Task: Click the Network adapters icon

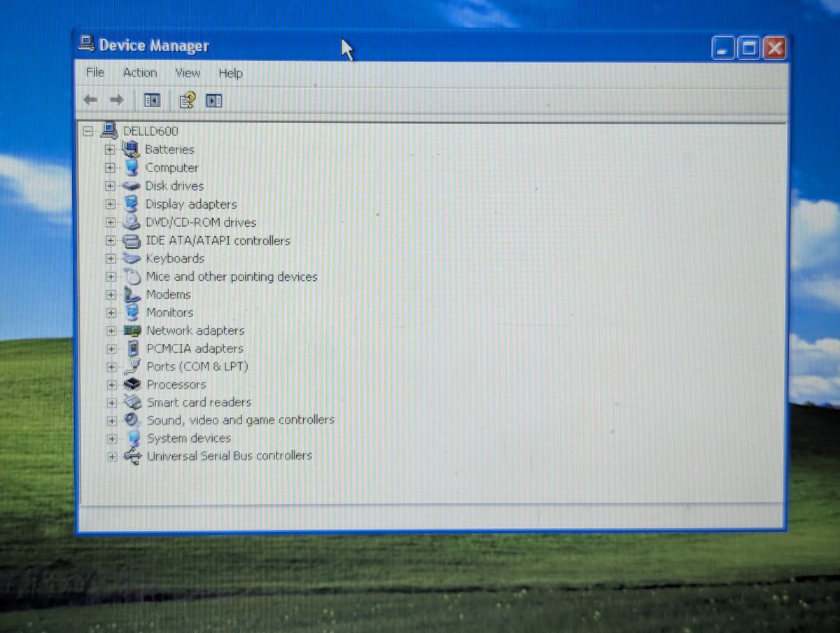Action: pos(133,331)
